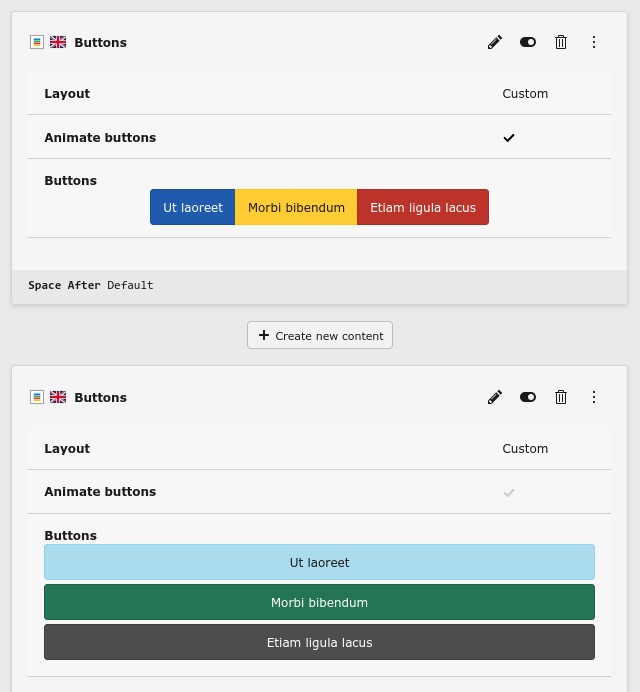Edit the second Buttons content element
The width and height of the screenshot is (640, 692).
(x=495, y=397)
